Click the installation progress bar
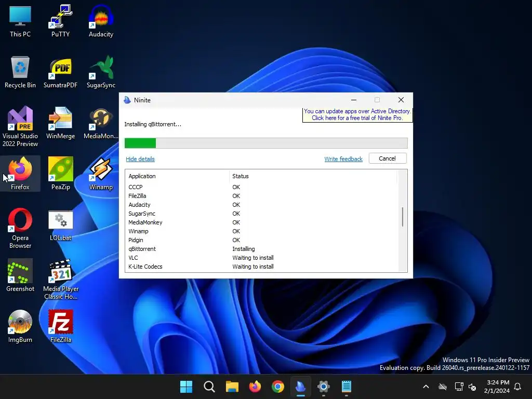 pyautogui.click(x=266, y=143)
